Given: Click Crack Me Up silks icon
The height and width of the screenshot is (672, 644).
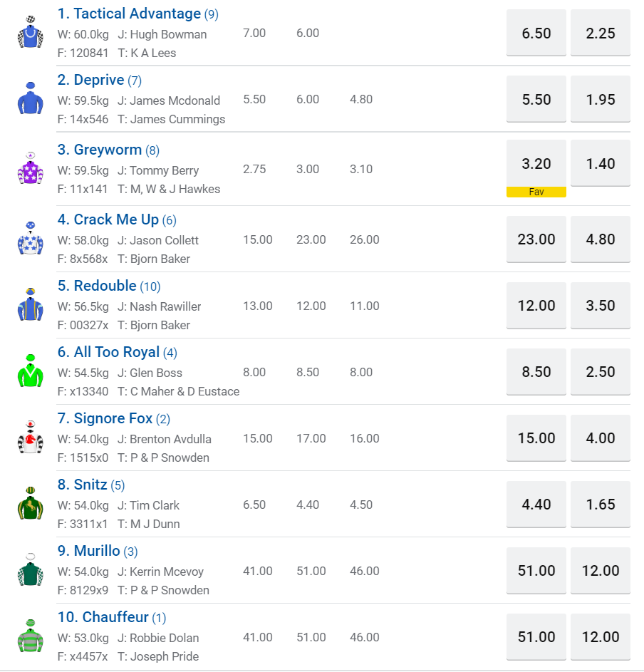Looking at the screenshot, I should (31, 239).
